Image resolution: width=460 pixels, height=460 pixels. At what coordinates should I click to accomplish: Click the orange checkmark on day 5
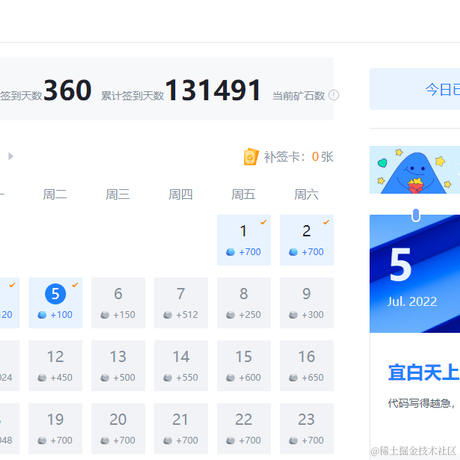[75, 285]
